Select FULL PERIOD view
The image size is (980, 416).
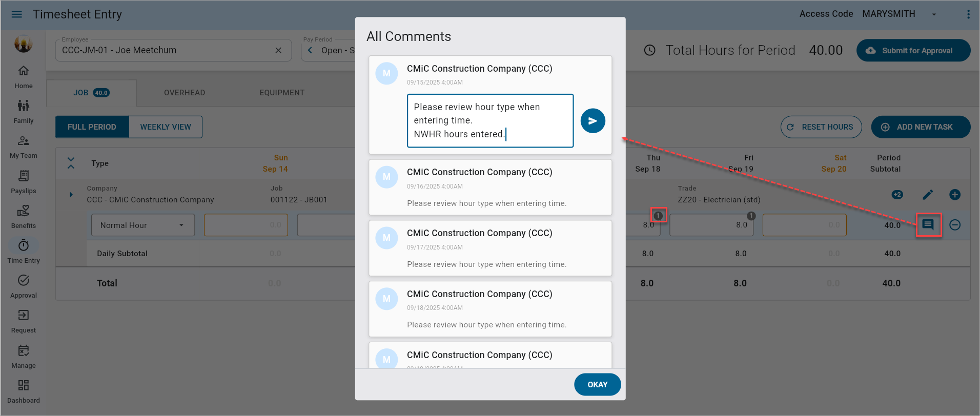click(x=92, y=127)
